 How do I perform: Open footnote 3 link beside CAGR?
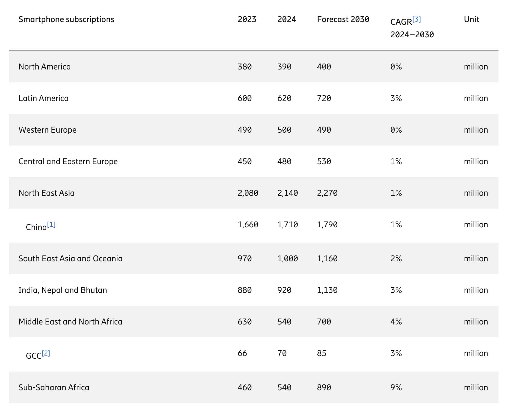417,19
